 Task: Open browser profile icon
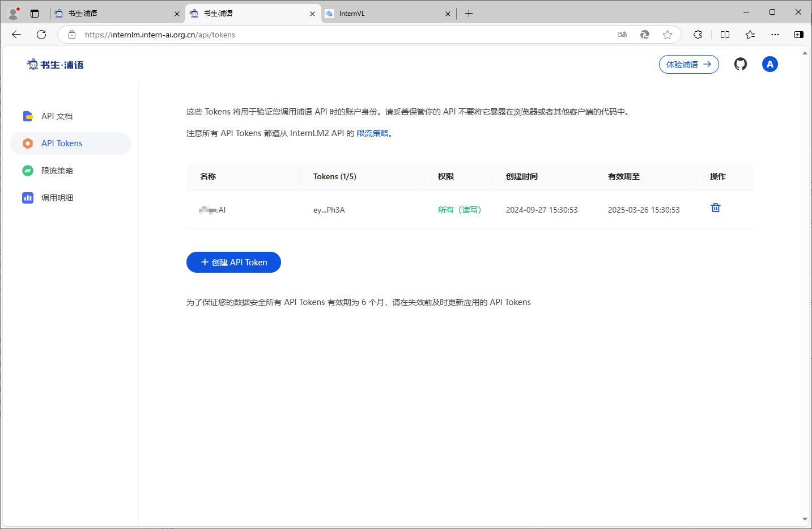(14, 13)
